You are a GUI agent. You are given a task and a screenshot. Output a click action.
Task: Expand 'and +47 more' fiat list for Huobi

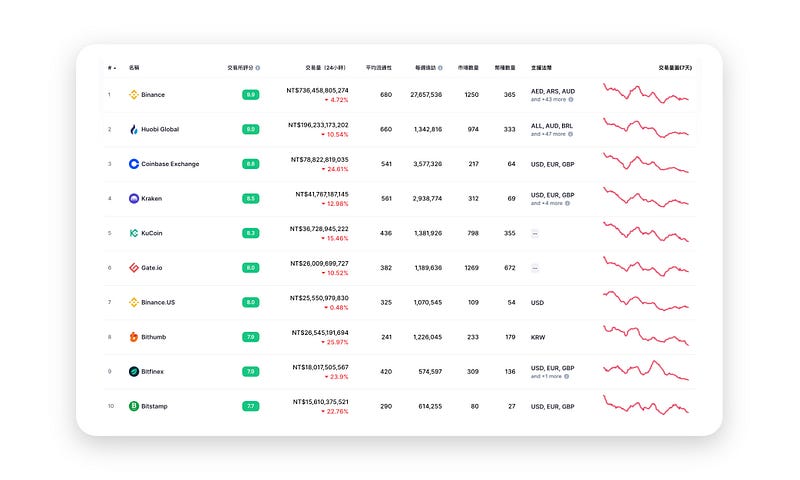(548, 134)
